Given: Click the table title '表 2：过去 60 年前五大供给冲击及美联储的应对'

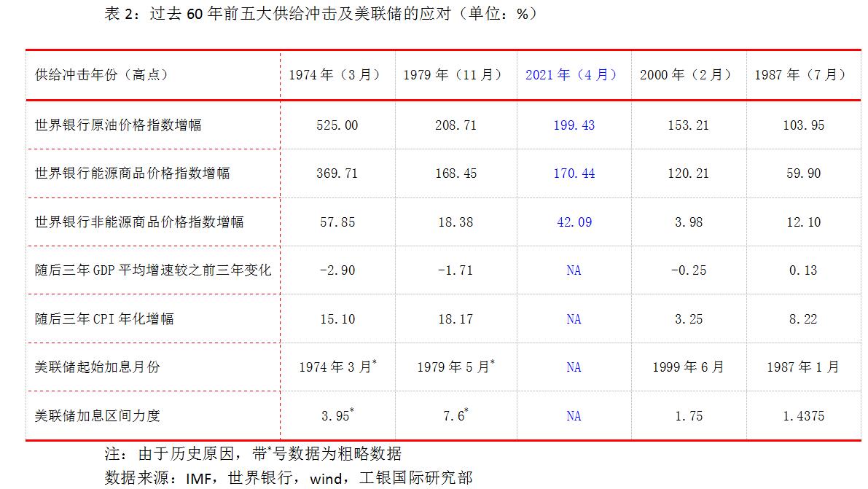Looking at the screenshot, I should click(x=278, y=13).
